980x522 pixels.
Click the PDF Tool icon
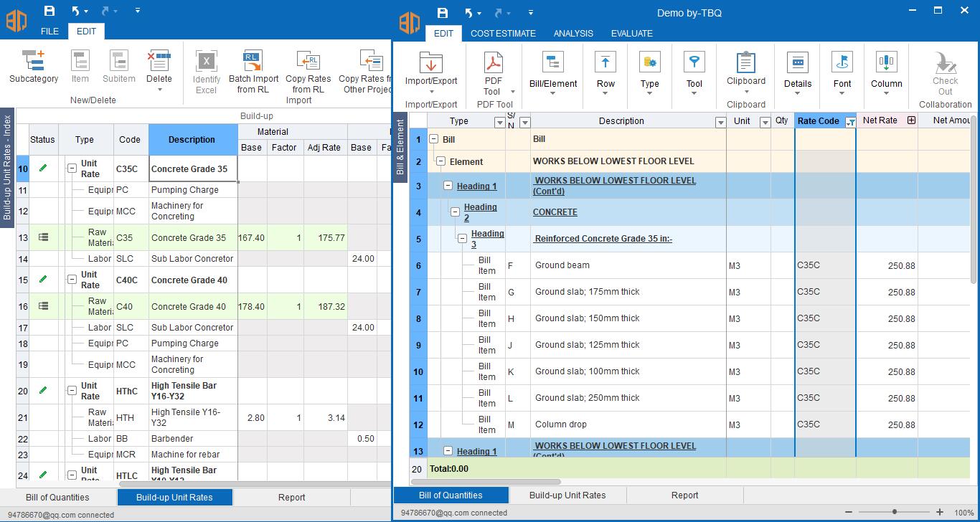(x=493, y=64)
